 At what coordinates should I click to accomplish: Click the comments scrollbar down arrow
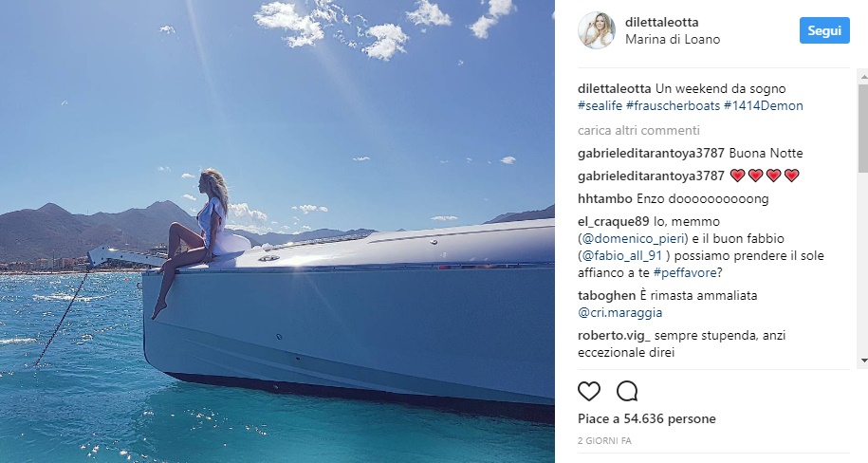863,361
